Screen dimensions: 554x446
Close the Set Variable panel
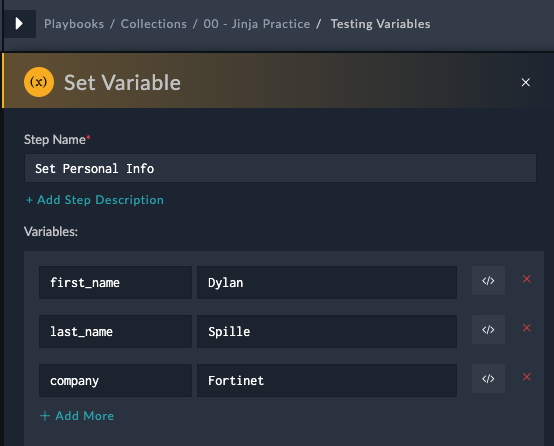tap(526, 82)
